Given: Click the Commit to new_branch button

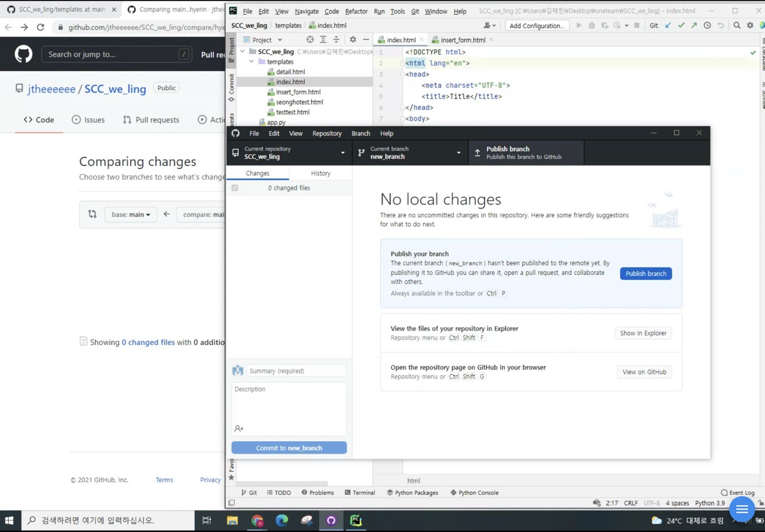Looking at the screenshot, I should tap(289, 448).
